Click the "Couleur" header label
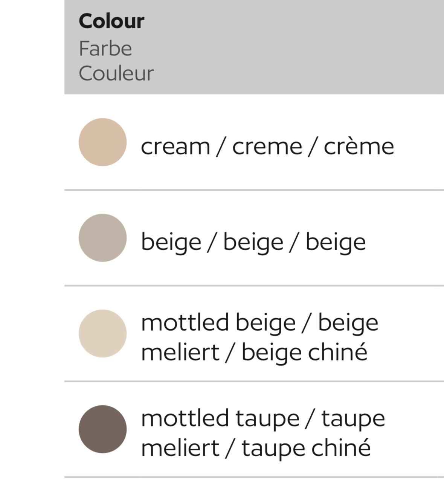444x504 pixels. tap(116, 73)
